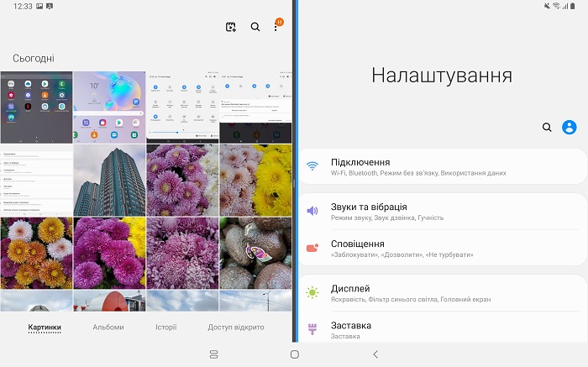Tap the brush icon beside Заставка
Image resolution: width=588 pixels, height=367 pixels.
click(312, 329)
